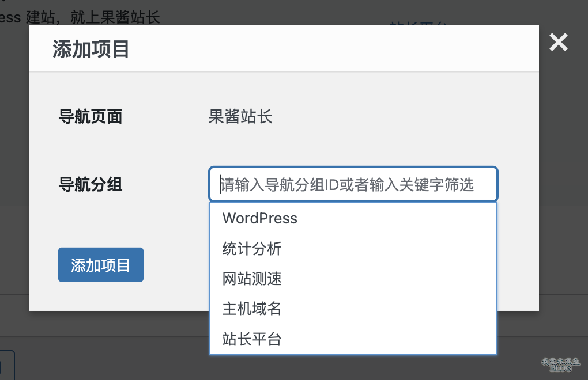Click the hidden 站长平台 text above dialog
This screenshot has height=380, width=588.
coord(418,23)
